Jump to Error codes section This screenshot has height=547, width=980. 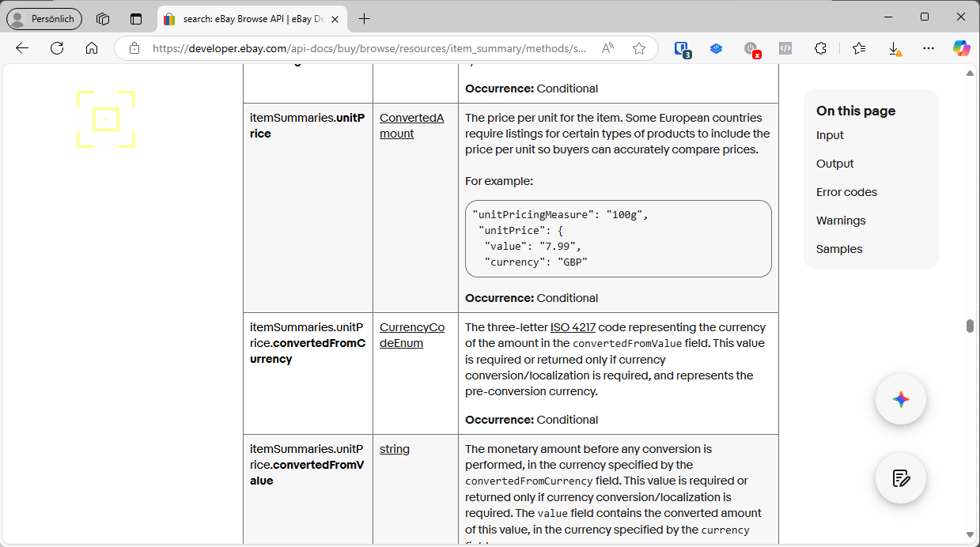pos(846,192)
